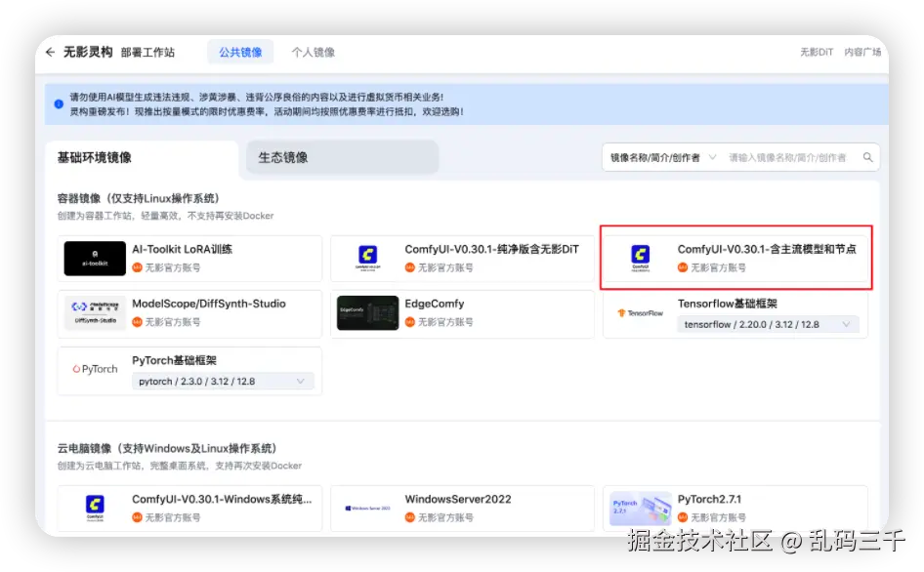Image resolution: width=924 pixels, height=572 pixels.
Task: Click the EdgeComfy thumbnail image
Action: pos(367,312)
